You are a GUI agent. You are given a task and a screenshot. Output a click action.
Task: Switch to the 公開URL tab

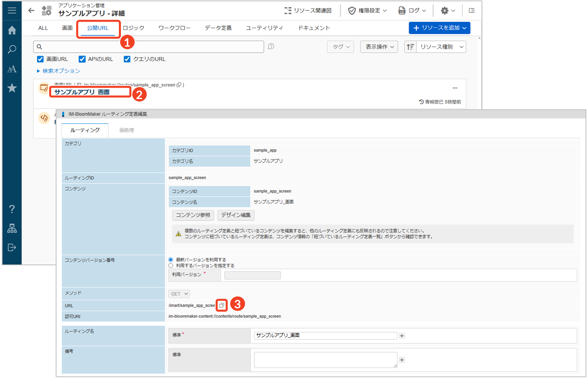point(98,28)
